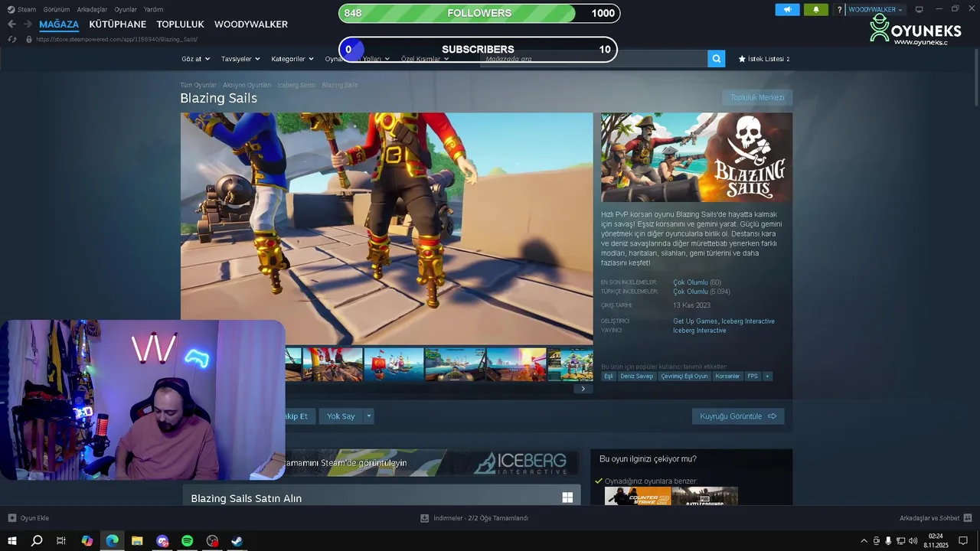Open File Explorer from the taskbar
Image resolution: width=980 pixels, height=551 pixels.
click(137, 540)
